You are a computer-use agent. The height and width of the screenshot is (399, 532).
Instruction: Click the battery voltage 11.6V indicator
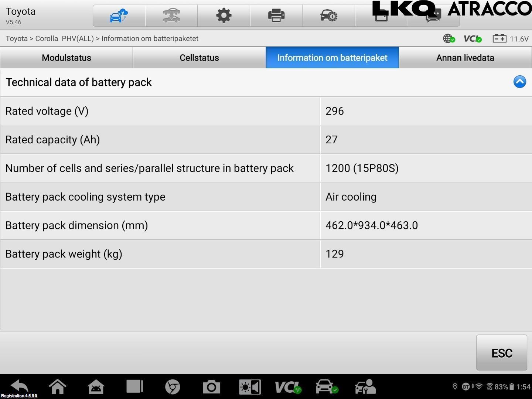pyautogui.click(x=511, y=39)
